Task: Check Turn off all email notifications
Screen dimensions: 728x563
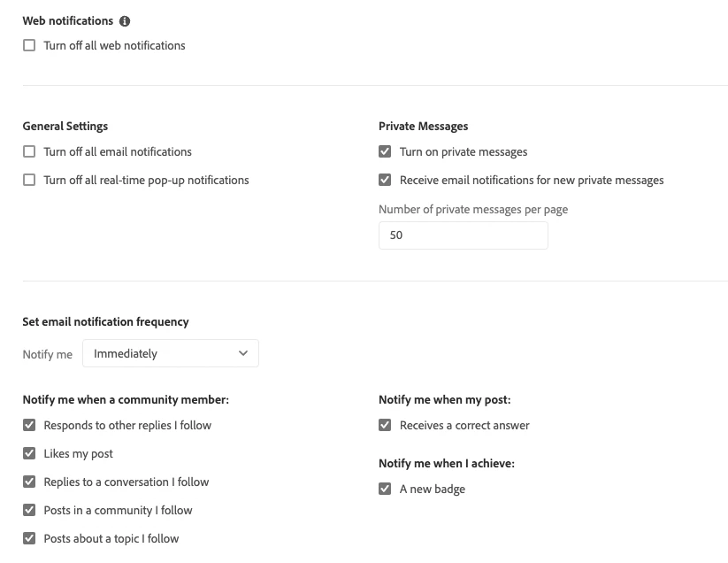Action: [x=30, y=152]
